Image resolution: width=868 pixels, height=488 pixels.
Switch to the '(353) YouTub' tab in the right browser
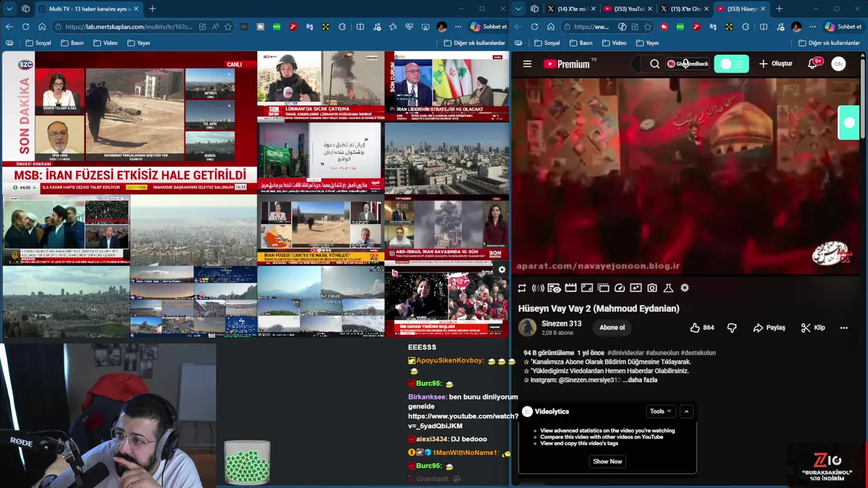tap(627, 9)
